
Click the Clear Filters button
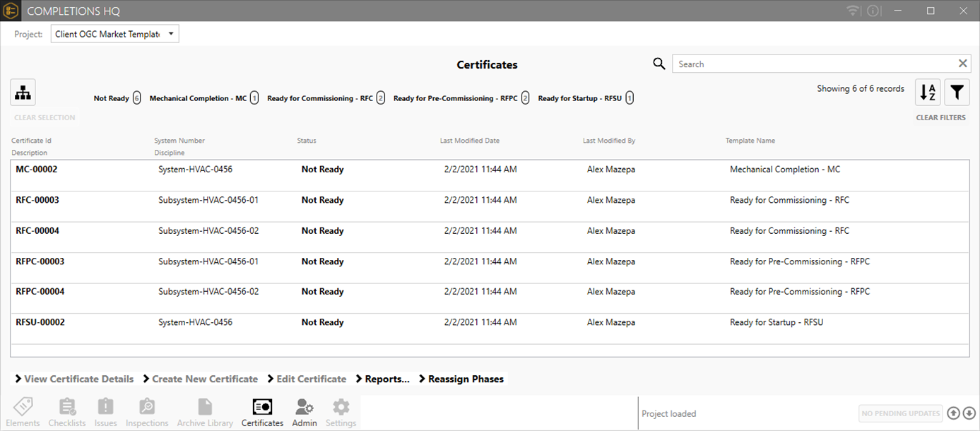(x=940, y=117)
